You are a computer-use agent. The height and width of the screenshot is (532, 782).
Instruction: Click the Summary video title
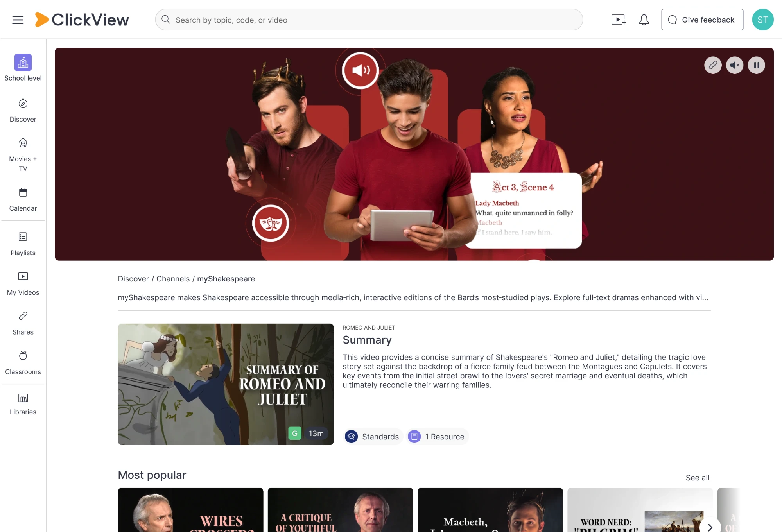367,340
